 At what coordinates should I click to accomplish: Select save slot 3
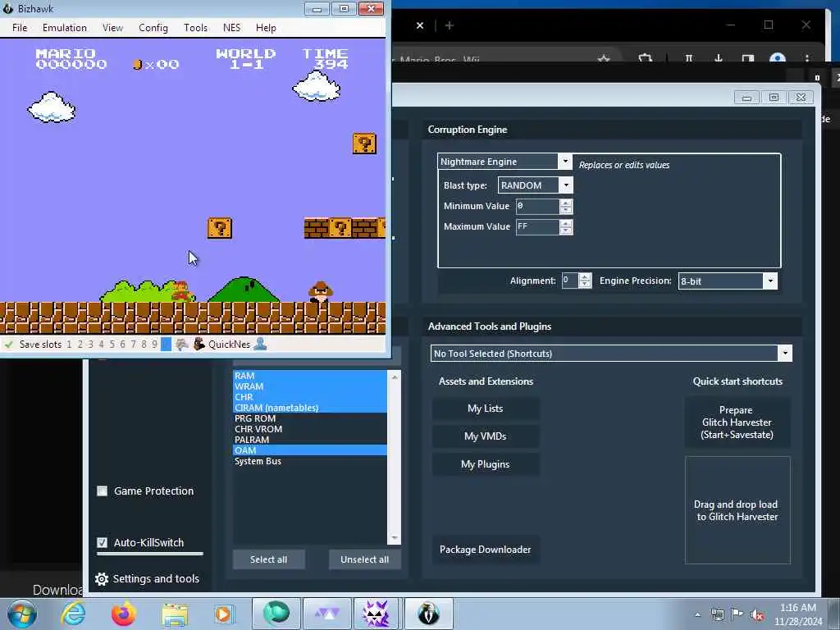click(90, 345)
